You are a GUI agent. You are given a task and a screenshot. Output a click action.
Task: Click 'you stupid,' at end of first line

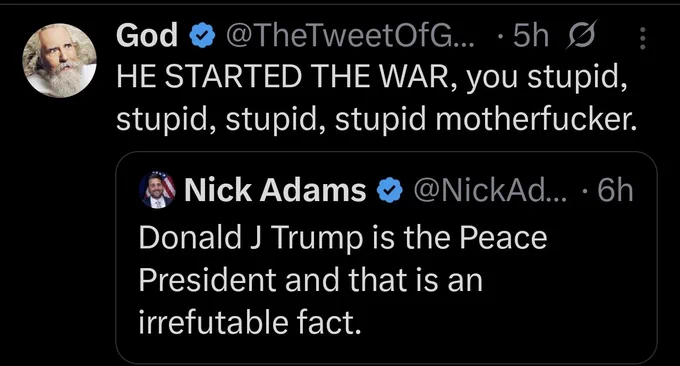(x=546, y=78)
